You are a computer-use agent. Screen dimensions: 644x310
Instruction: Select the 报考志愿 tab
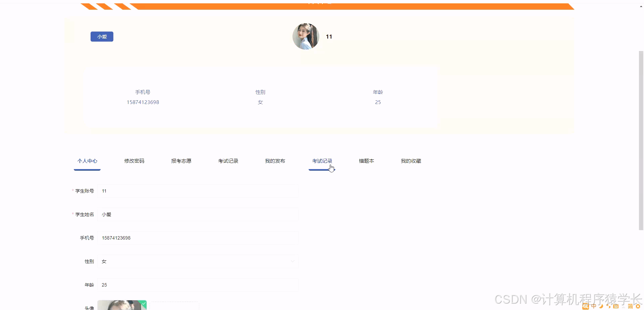click(181, 161)
